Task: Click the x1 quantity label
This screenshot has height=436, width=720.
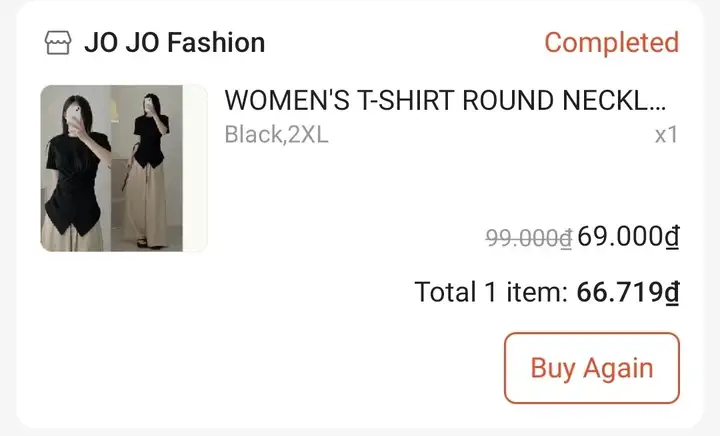Action: click(x=667, y=135)
